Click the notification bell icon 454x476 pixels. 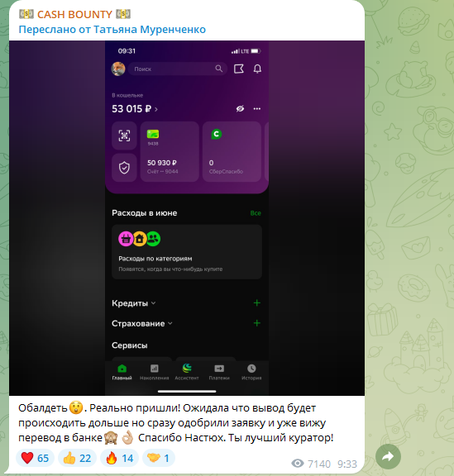[x=257, y=69]
